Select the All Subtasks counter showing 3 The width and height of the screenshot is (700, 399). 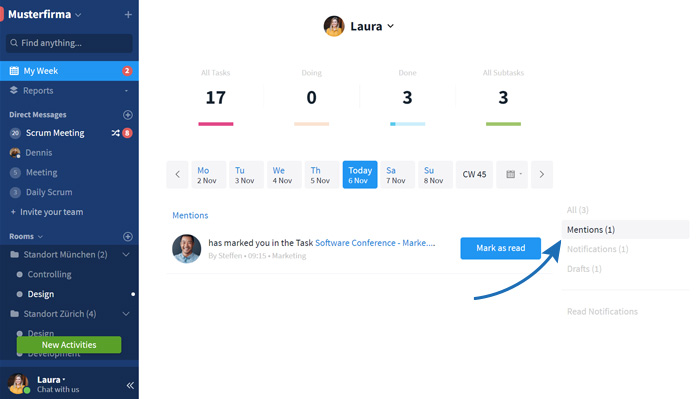(503, 97)
